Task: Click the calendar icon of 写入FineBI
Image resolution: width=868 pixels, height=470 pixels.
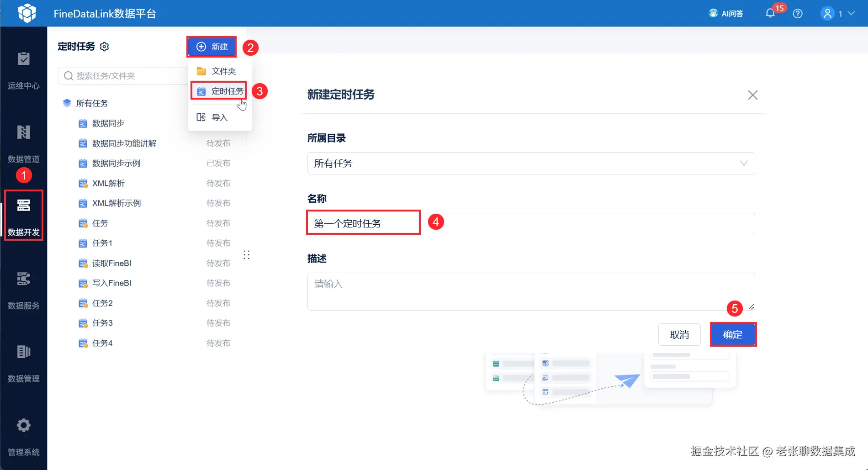Action: pos(83,283)
